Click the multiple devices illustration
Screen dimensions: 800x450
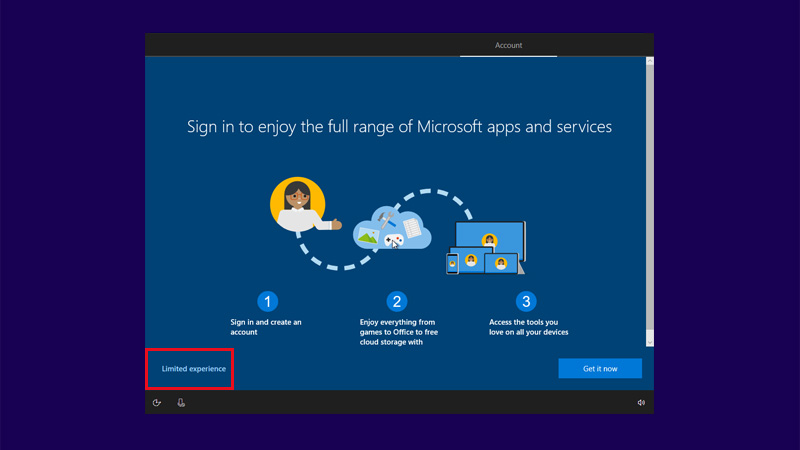pyautogui.click(x=486, y=248)
